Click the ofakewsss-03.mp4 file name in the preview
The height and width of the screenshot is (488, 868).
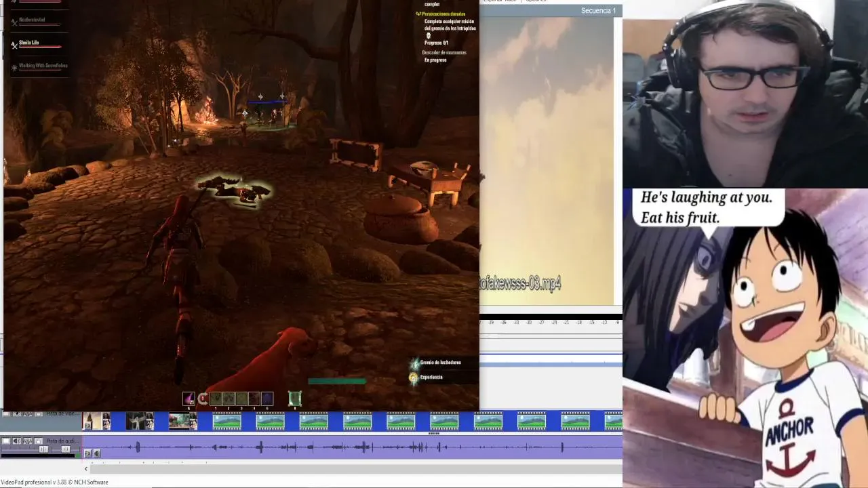(520, 283)
